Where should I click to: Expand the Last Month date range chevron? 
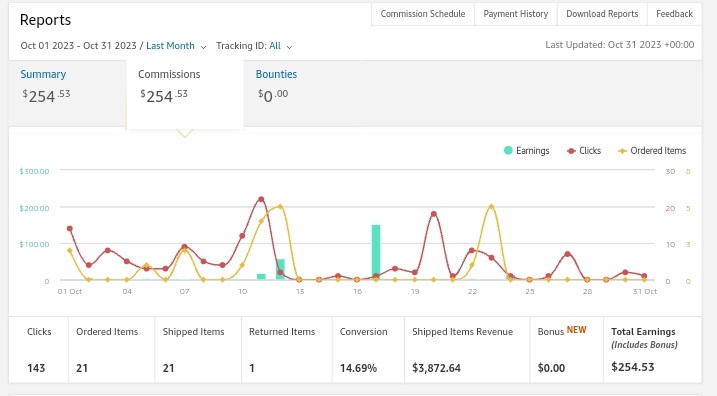tap(203, 47)
